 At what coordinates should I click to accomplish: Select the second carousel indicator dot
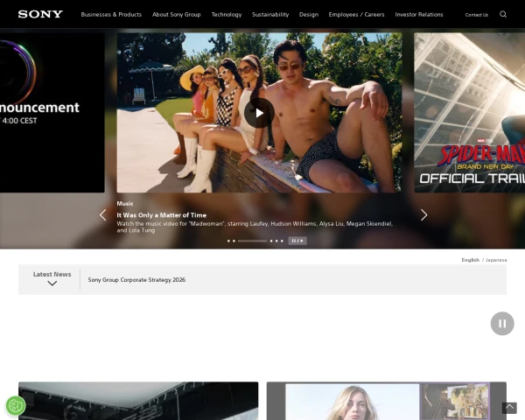click(234, 241)
